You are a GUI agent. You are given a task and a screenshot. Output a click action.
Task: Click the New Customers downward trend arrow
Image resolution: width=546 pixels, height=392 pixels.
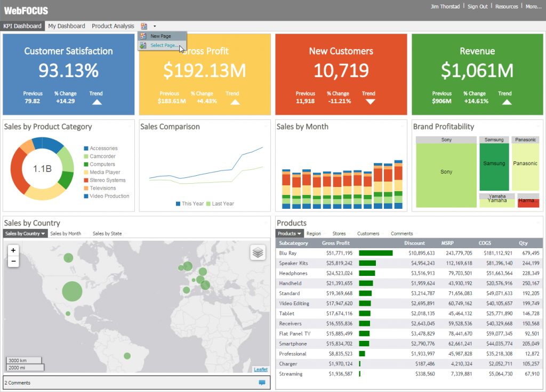click(x=370, y=102)
